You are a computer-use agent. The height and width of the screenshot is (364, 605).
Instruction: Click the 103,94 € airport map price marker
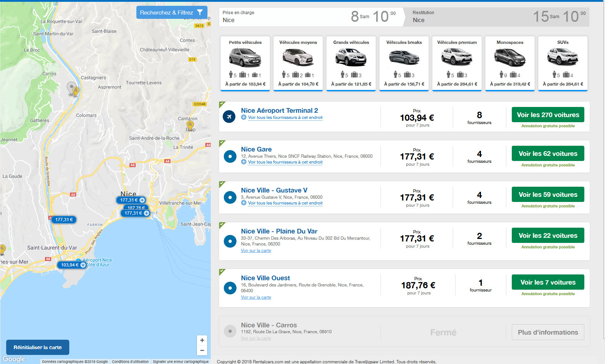click(x=72, y=265)
